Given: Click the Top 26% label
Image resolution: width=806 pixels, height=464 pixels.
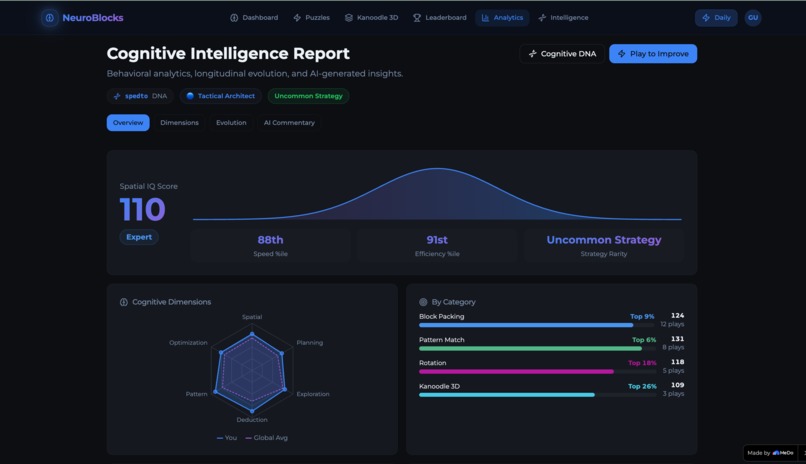Looking at the screenshot, I should click(x=642, y=386).
